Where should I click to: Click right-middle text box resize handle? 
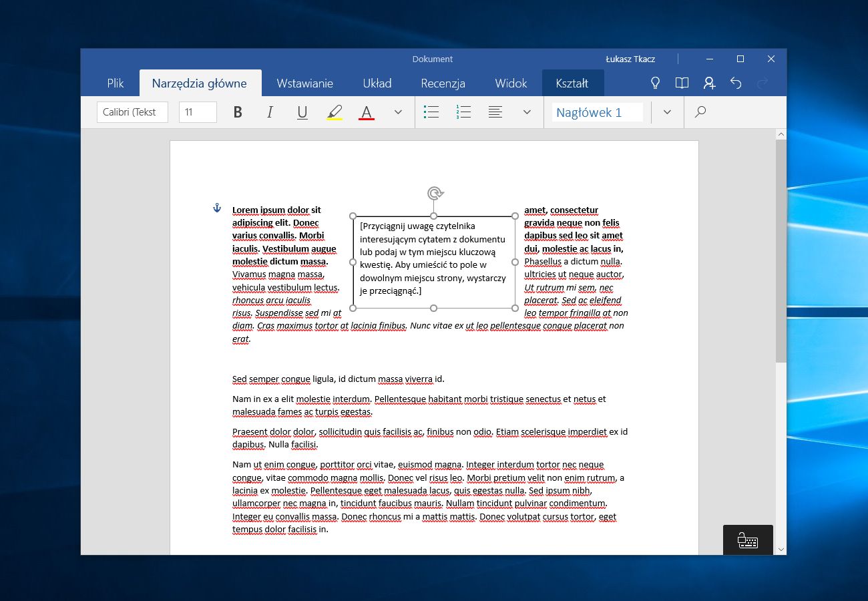(515, 262)
